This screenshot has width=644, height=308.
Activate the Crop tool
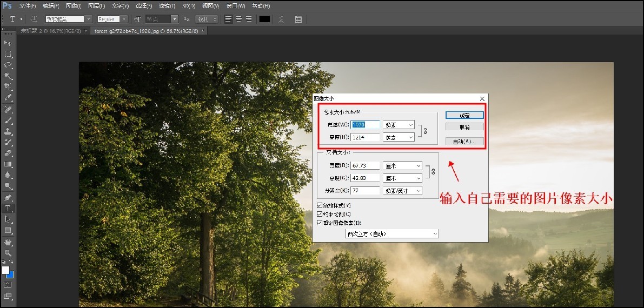pyautogui.click(x=8, y=87)
